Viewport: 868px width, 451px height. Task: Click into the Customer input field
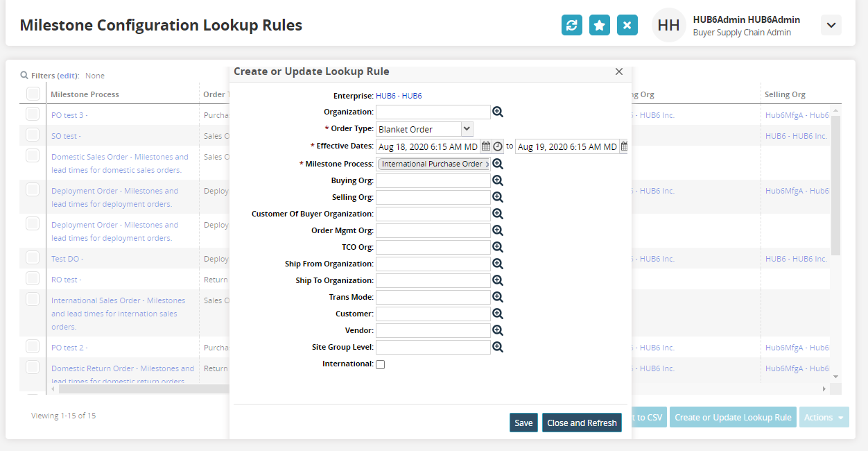(x=433, y=314)
